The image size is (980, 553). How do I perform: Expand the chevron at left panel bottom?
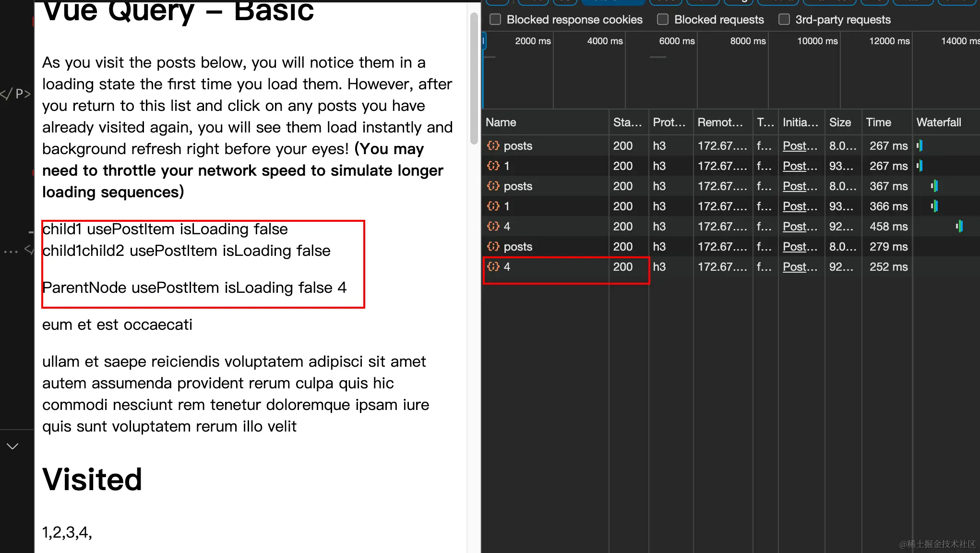click(x=12, y=446)
